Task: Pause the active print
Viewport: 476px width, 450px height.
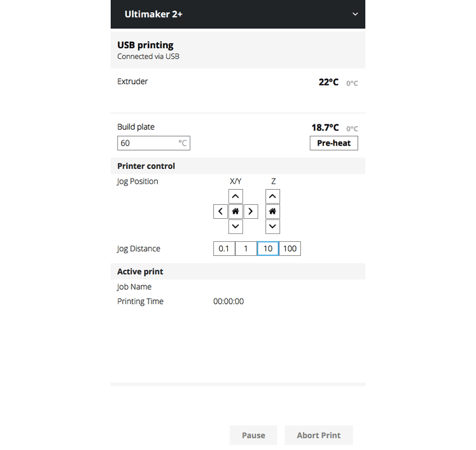Action: (x=253, y=435)
